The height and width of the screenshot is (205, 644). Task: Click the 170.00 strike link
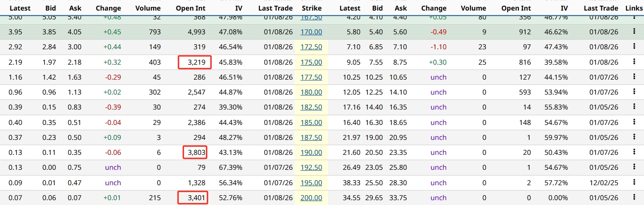311,32
